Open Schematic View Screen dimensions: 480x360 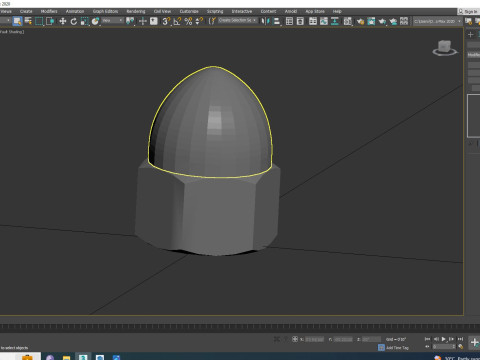(335, 21)
